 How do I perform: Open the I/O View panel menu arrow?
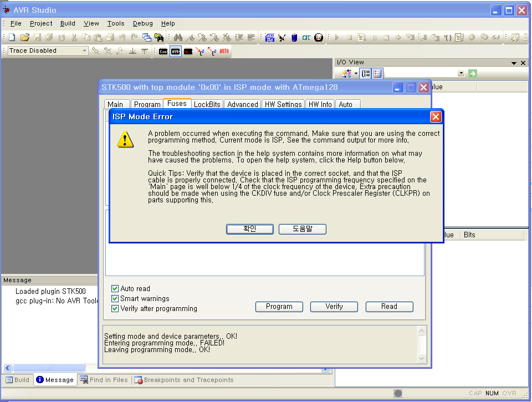[x=514, y=63]
